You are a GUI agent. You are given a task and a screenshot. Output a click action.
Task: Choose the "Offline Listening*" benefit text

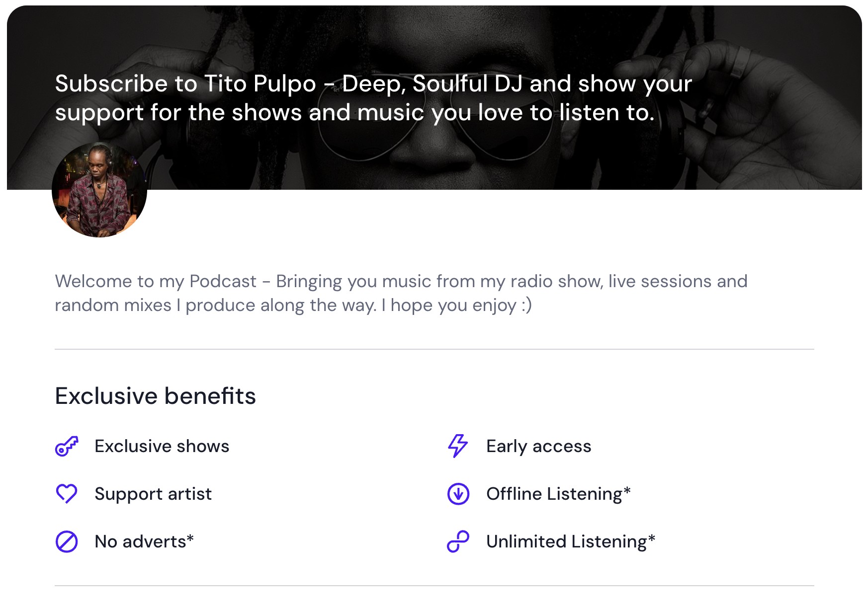[x=558, y=494]
